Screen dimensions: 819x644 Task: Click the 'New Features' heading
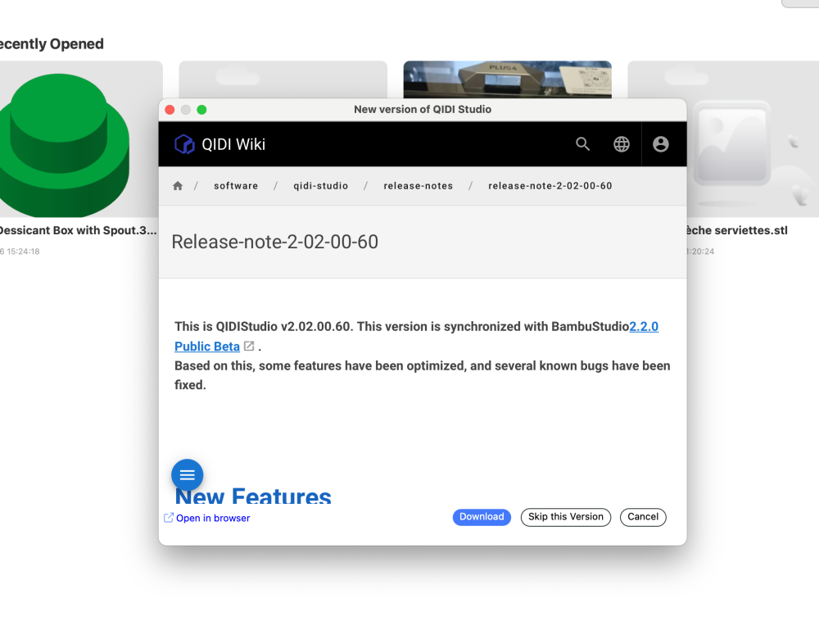(253, 495)
